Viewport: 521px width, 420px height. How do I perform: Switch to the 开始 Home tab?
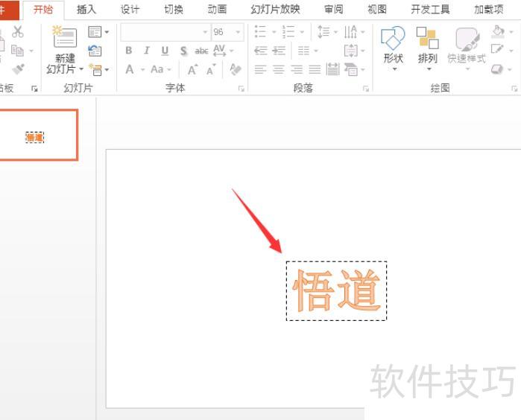click(43, 9)
